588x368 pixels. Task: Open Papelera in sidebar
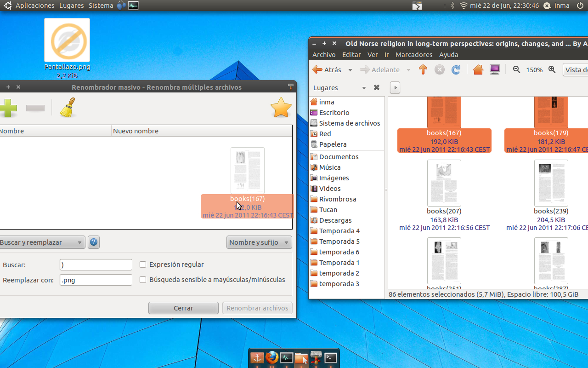tap(333, 144)
